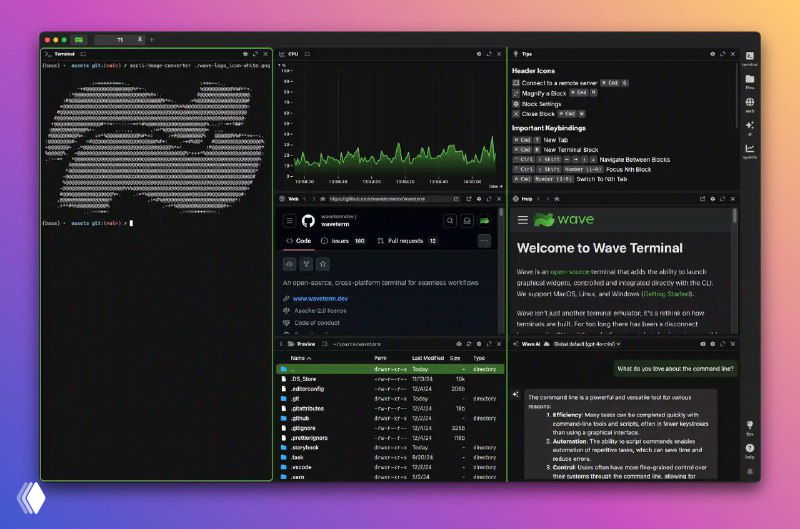Open the Web block settings gear
Screen dimensions: 800x529
tap(479, 199)
